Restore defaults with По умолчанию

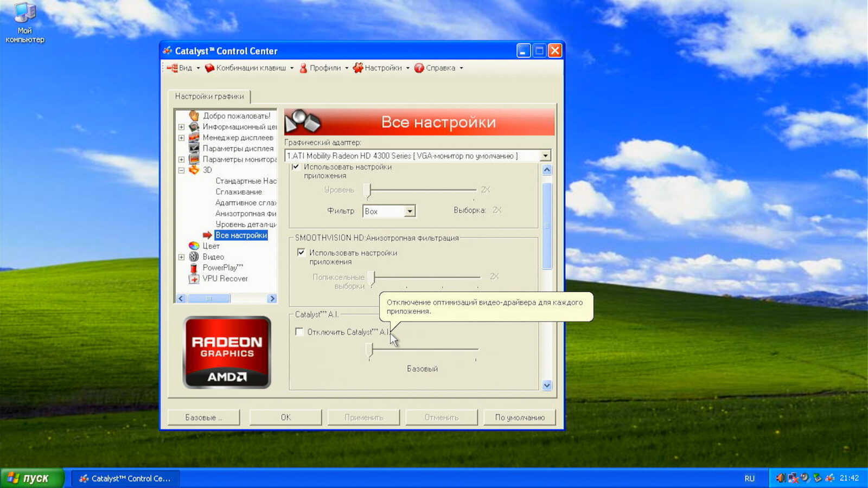tap(520, 417)
